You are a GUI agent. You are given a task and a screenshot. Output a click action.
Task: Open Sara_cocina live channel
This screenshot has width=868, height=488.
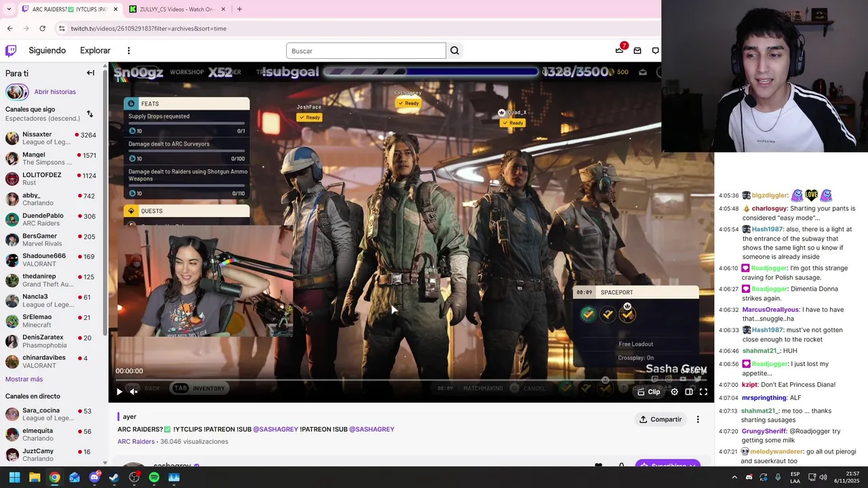pyautogui.click(x=51, y=414)
